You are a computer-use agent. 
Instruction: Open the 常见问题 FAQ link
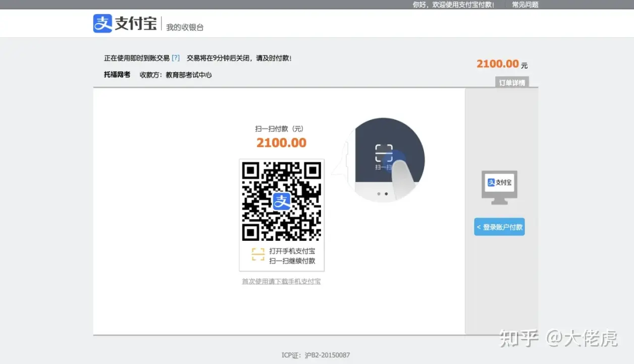pyautogui.click(x=525, y=5)
